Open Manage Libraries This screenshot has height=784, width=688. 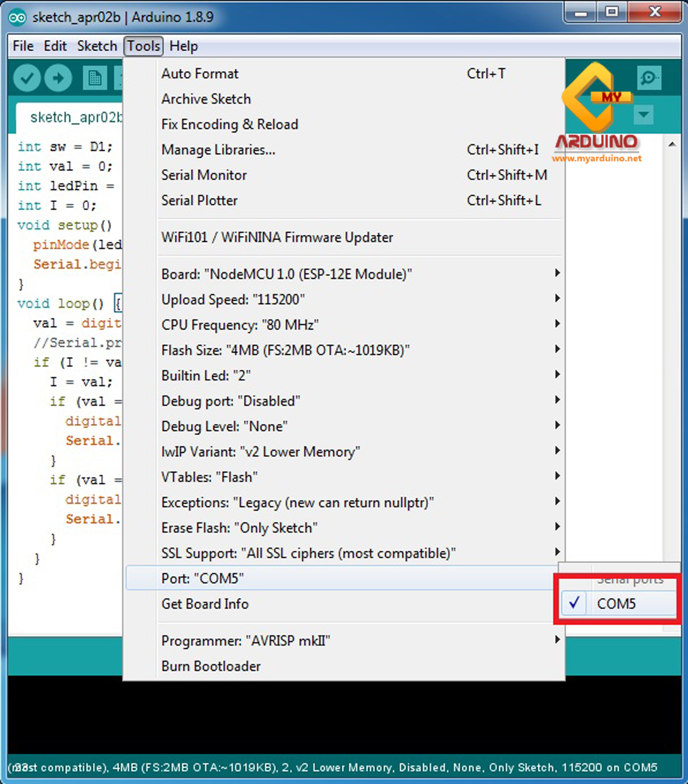click(218, 149)
